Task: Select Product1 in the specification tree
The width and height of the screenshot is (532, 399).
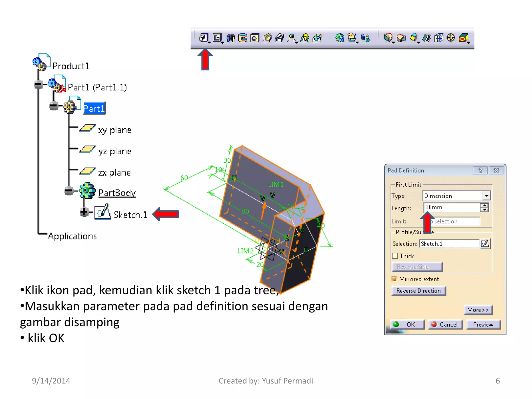Action: [71, 66]
